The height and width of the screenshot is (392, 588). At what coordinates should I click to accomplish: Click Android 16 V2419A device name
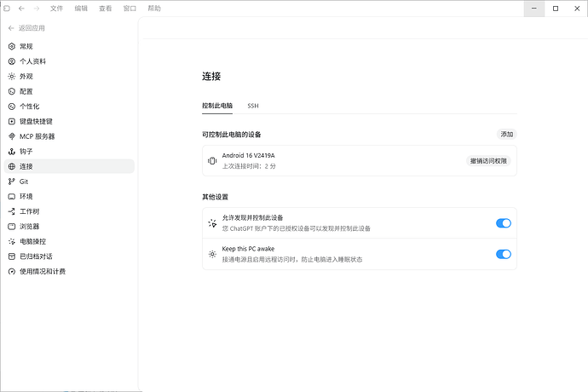point(248,155)
